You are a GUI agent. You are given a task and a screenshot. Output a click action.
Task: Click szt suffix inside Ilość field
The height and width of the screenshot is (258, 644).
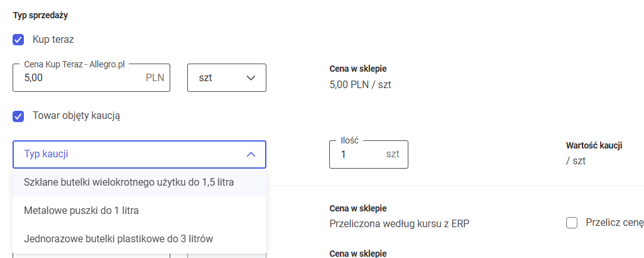tap(393, 155)
